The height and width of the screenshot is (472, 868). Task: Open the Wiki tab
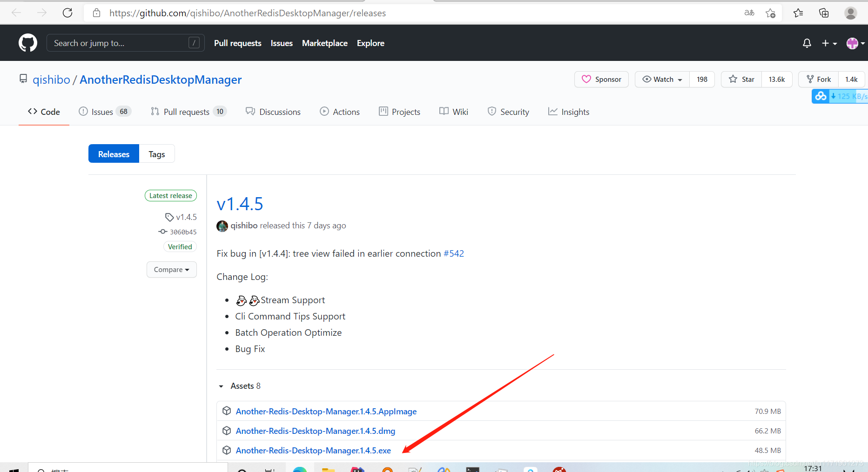click(454, 112)
